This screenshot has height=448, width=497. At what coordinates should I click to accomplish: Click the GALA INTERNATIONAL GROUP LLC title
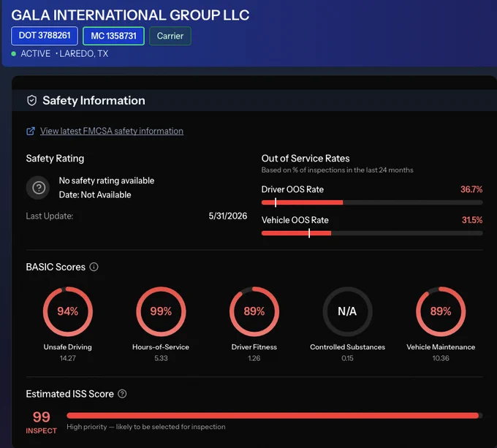(x=130, y=15)
